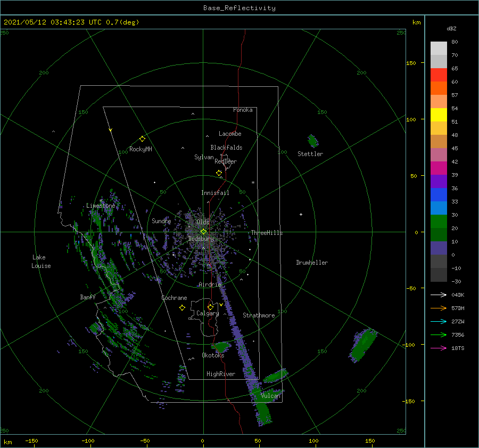
Task: Click the royal blue swatch in dBZ scale
Action: 439,194
